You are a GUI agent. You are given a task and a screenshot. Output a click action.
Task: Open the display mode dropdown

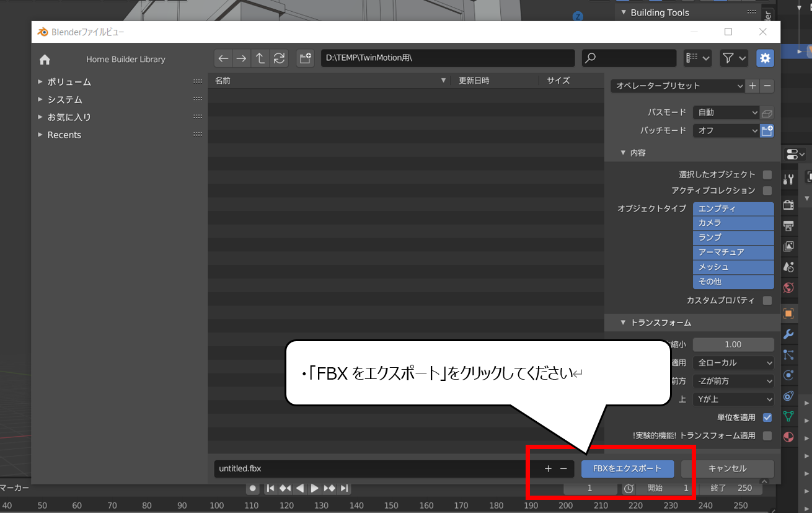(698, 58)
